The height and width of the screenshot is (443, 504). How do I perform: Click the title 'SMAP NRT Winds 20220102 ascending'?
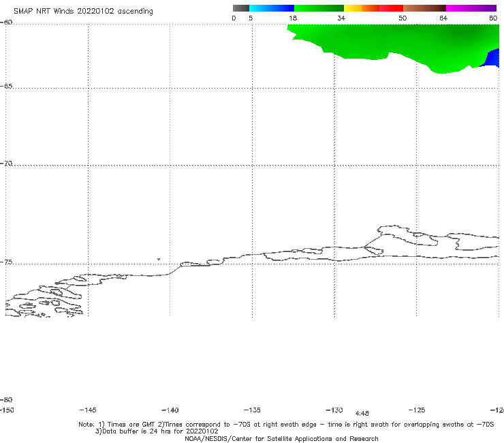pyautogui.click(x=83, y=12)
